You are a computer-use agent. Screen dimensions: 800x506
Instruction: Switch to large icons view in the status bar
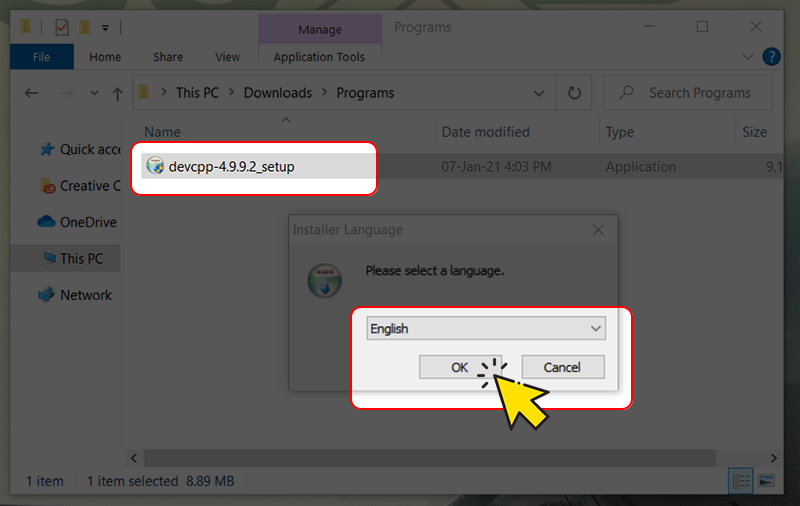point(766,481)
